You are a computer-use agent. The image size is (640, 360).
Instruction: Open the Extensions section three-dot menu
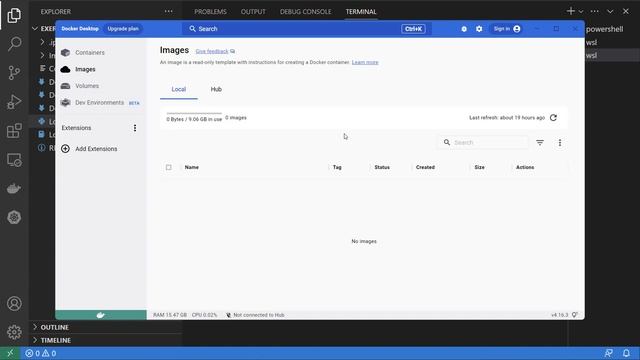pos(135,128)
